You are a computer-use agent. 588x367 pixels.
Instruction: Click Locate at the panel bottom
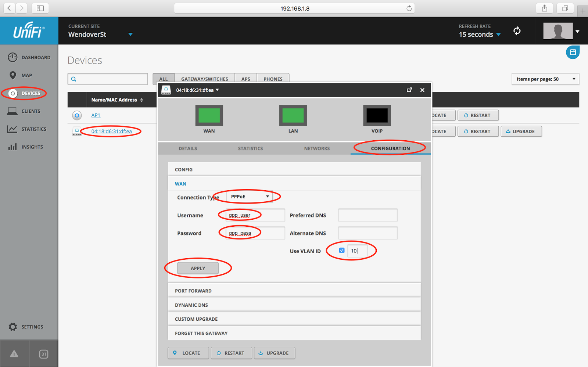pos(189,353)
